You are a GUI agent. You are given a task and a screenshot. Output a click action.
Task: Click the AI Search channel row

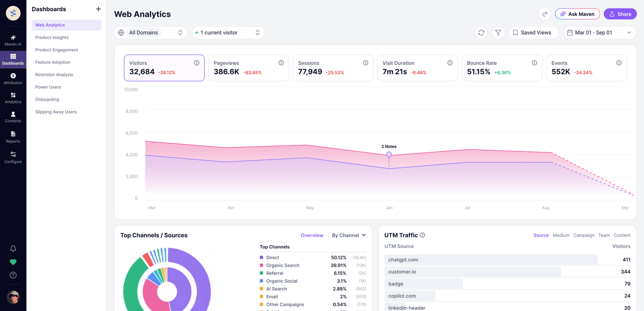pos(313,289)
